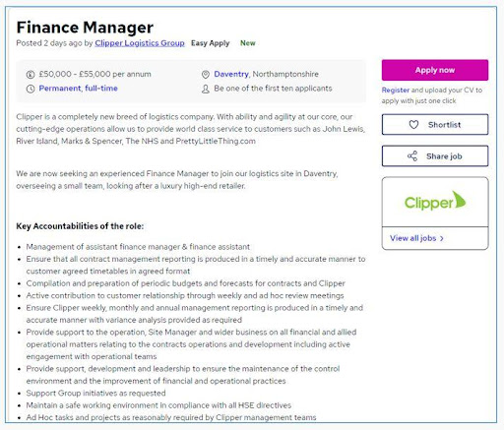Click 'Ad Hoc tasks and projects' bullet
Viewport: 504px width, 430px height.
point(171,417)
